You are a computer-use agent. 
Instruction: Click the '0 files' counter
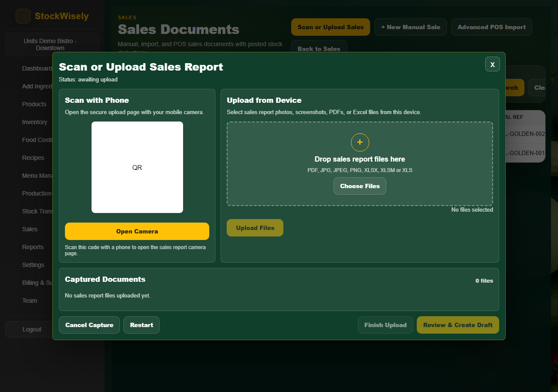(x=484, y=281)
